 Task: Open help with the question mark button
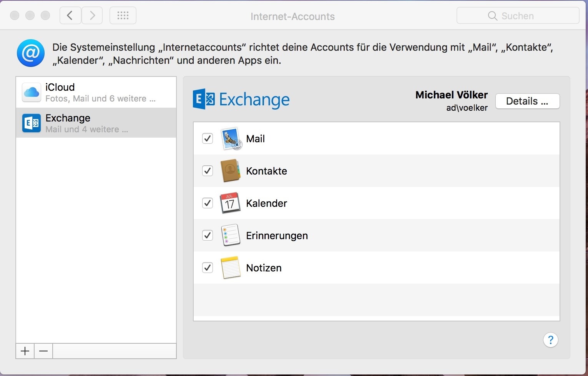[551, 340]
